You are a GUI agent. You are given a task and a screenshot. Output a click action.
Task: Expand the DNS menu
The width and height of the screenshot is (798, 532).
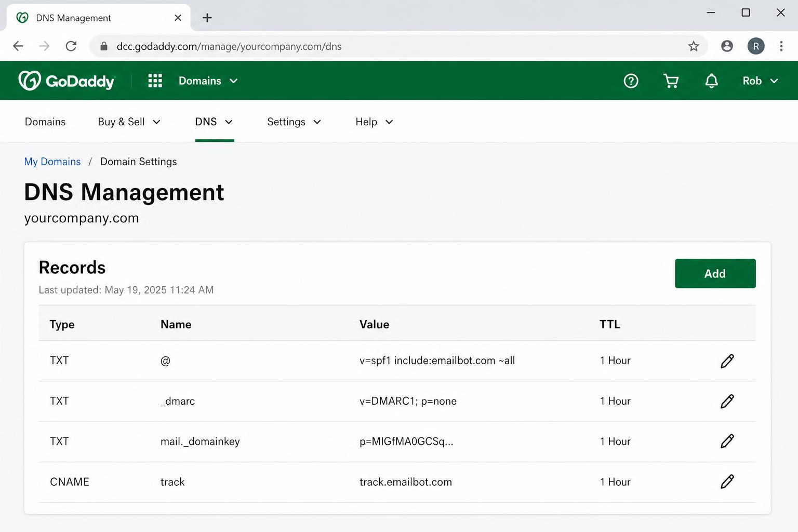tap(214, 122)
